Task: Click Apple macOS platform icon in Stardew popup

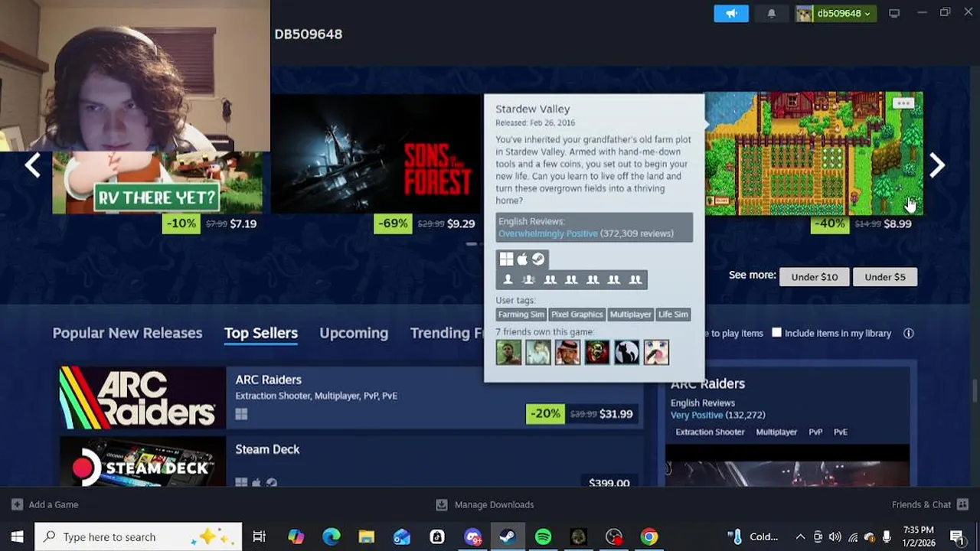Action: (x=522, y=259)
